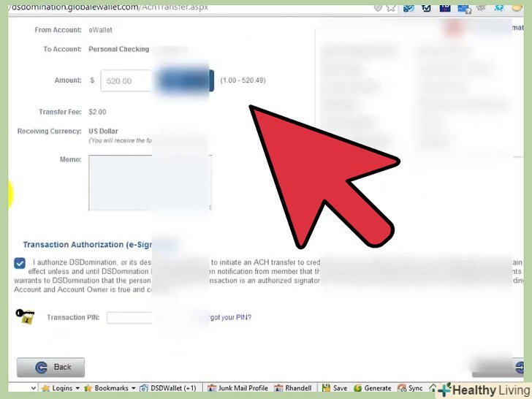Click the 'Transaction PIN:' label

pos(73,317)
